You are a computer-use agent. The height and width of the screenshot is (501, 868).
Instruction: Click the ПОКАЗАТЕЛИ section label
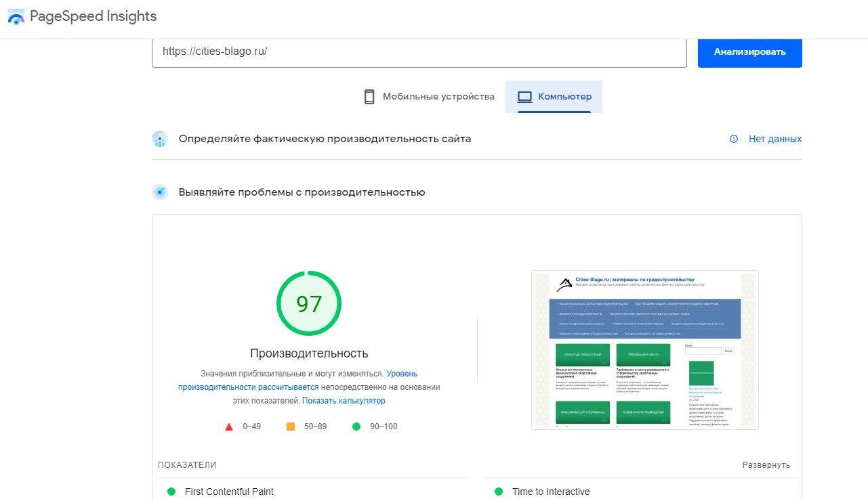(187, 465)
